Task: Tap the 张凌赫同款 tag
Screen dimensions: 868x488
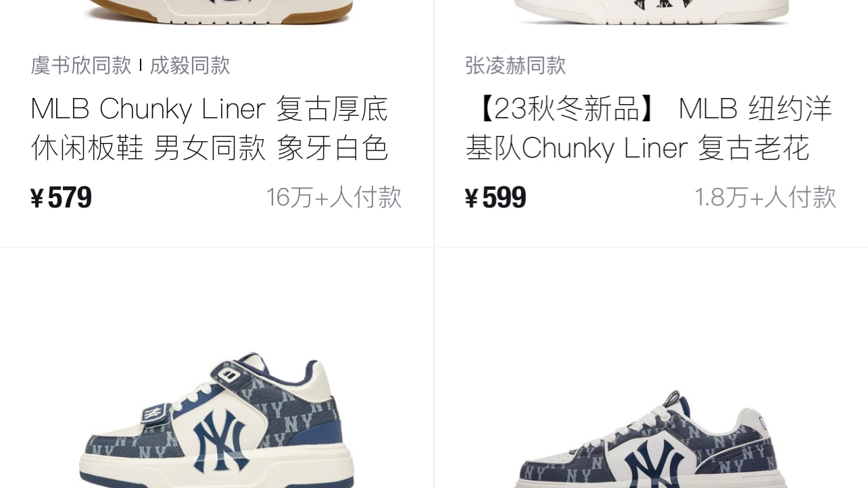Action: [516, 66]
